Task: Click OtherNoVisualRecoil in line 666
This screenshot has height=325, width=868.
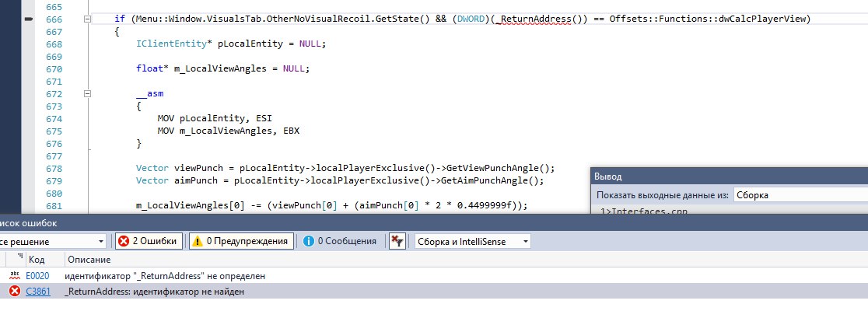Action: click(x=319, y=19)
